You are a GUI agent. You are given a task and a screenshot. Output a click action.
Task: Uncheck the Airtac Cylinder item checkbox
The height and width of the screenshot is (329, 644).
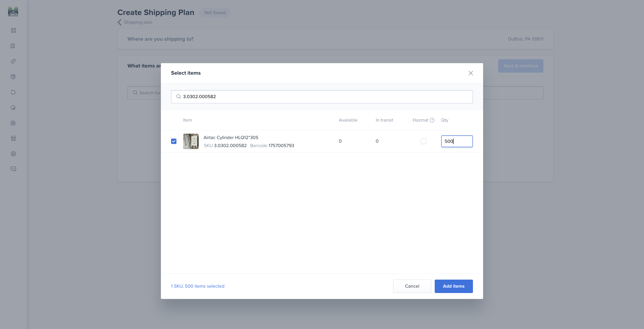174,141
